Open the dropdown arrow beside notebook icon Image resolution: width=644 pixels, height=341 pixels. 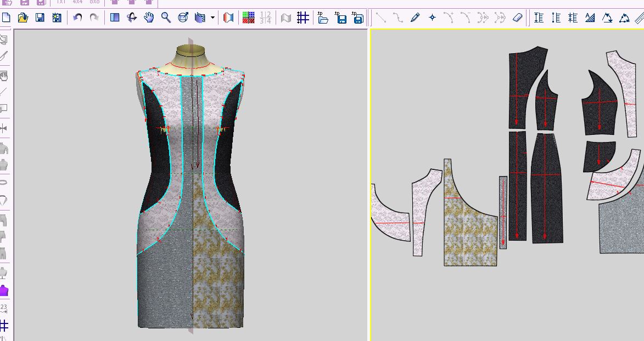click(212, 18)
